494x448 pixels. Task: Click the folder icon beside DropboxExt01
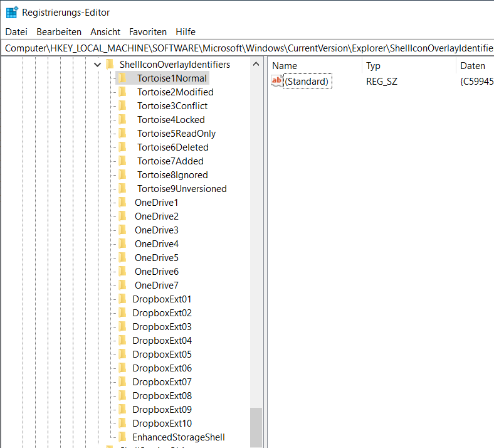[122, 299]
